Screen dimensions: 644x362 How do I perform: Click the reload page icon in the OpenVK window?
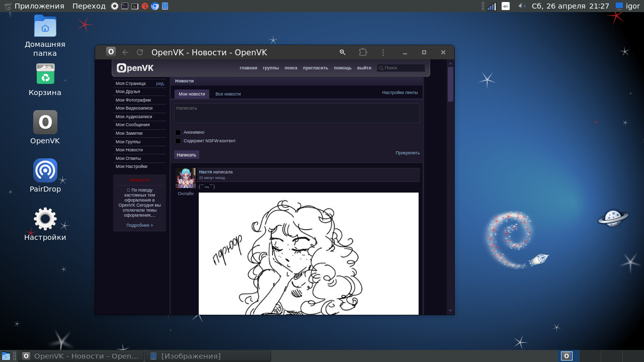(140, 52)
